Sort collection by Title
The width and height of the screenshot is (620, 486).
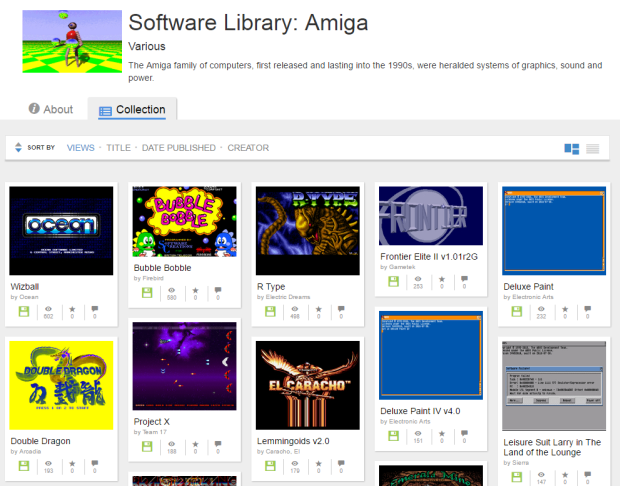[x=118, y=148]
